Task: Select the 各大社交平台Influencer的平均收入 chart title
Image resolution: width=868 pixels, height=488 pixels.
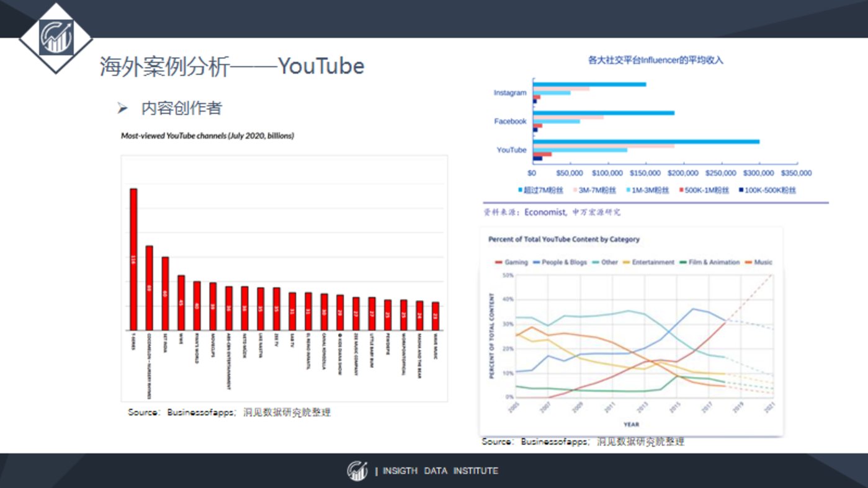Action: [x=656, y=60]
